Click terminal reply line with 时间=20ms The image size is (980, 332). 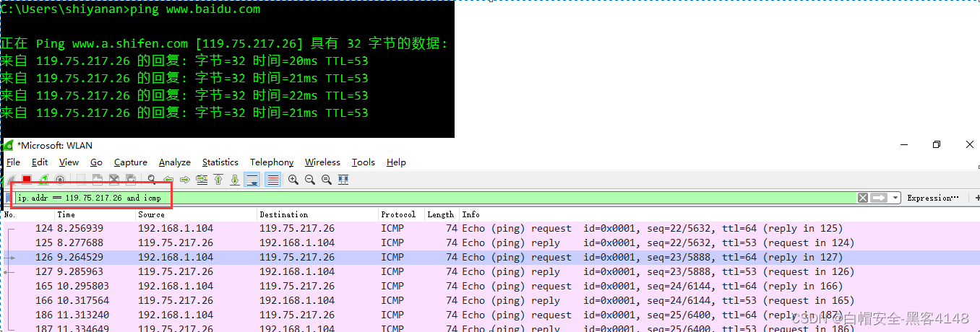[184, 61]
